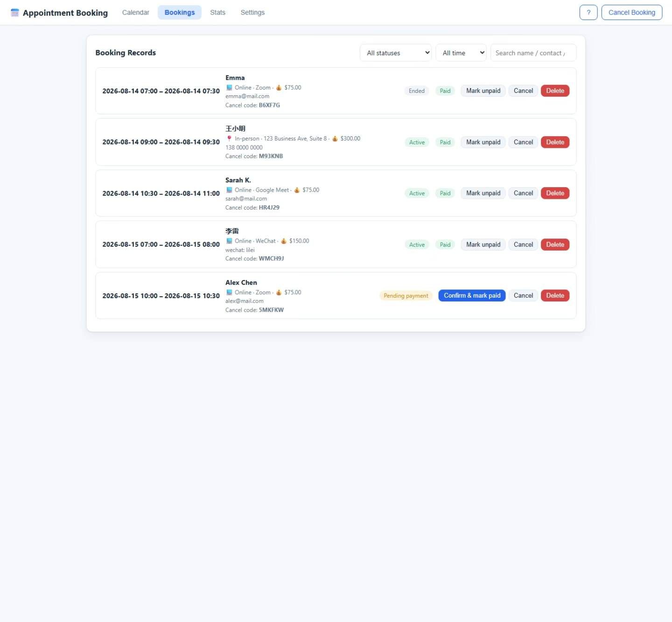Click the Active badge on 王小明's row

click(417, 142)
